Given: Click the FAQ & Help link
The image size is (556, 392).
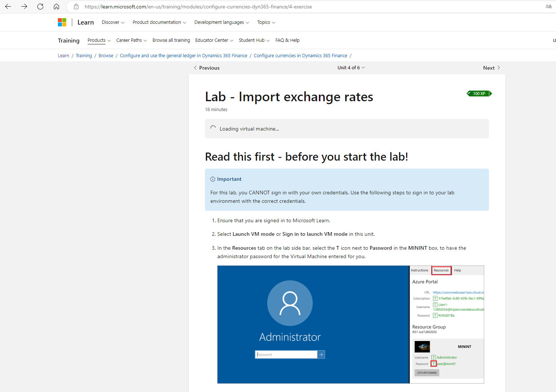Looking at the screenshot, I should [x=287, y=40].
